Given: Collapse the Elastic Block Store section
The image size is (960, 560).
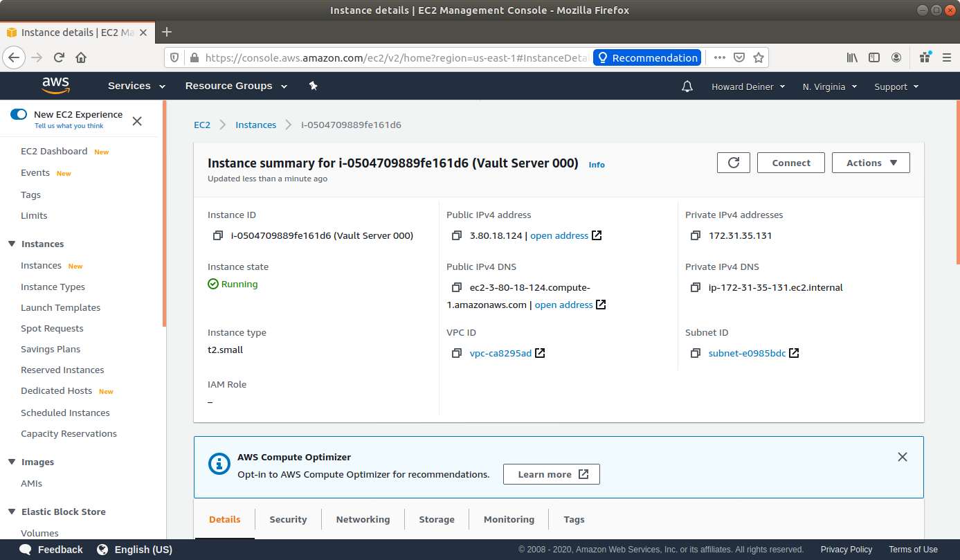Looking at the screenshot, I should pos(12,512).
